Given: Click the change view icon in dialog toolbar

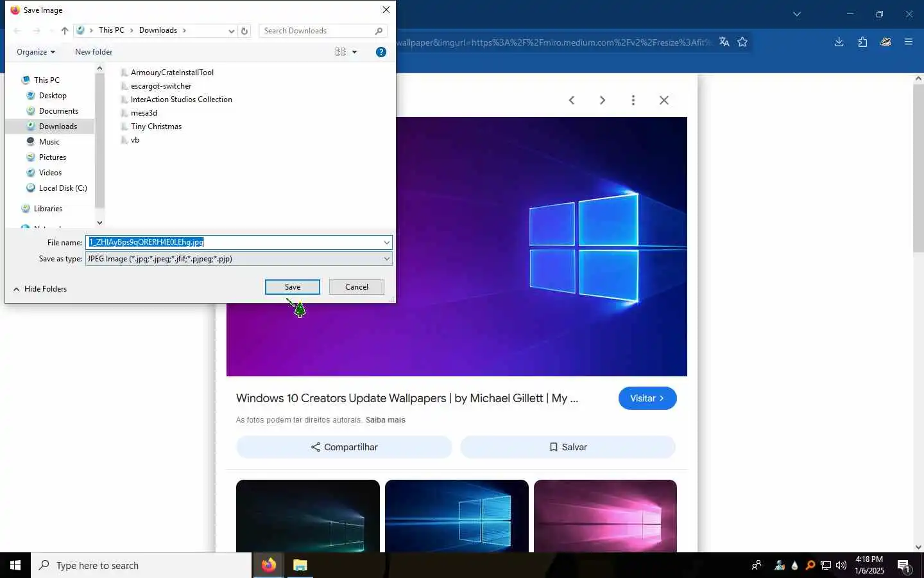Looking at the screenshot, I should tap(341, 52).
